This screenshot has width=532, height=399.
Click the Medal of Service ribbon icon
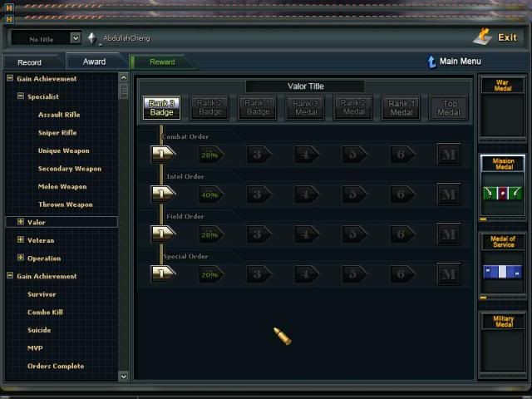[503, 272]
